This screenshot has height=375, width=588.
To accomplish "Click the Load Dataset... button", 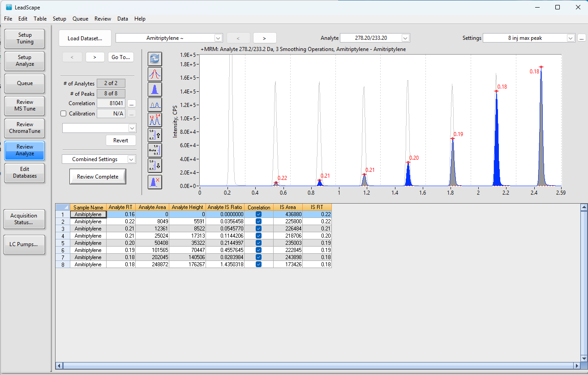I will click(x=85, y=38).
